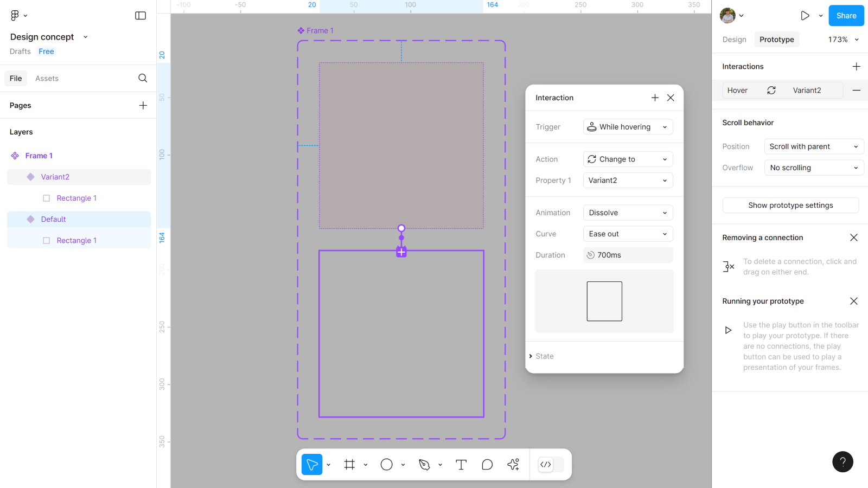Remove the Hover interaction with minus icon

856,91
